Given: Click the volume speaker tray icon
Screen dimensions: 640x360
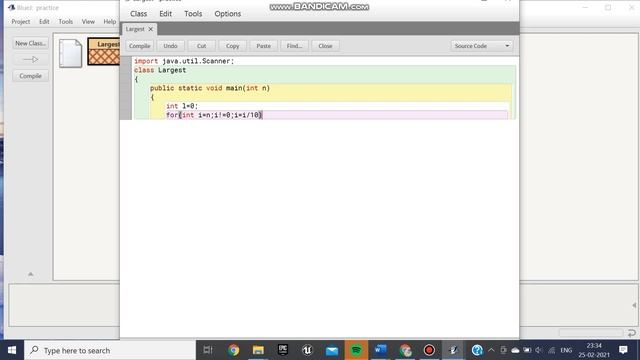Looking at the screenshot, I should coord(539,350).
